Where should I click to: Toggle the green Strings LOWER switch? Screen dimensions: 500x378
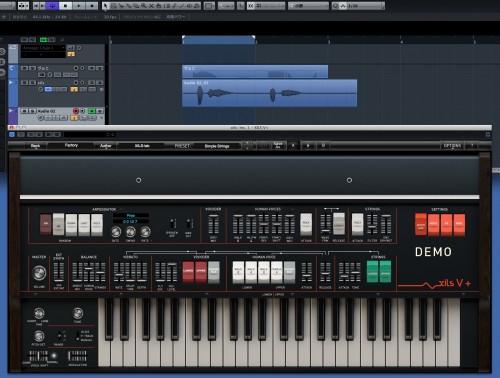click(373, 271)
